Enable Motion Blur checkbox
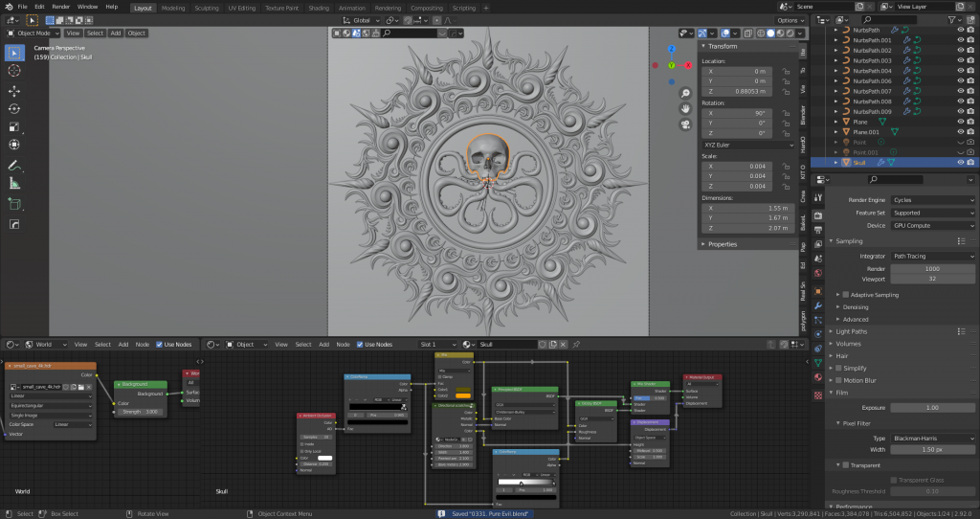Screen dimensions: 980x519 tap(838, 380)
